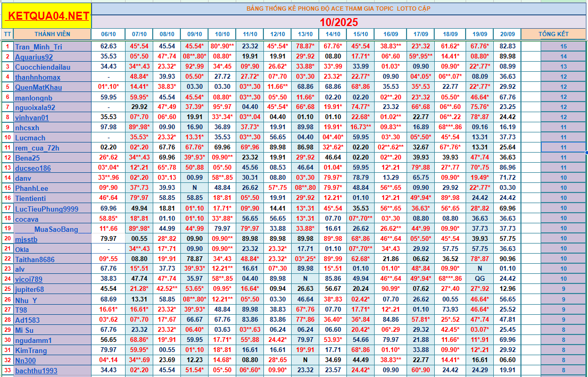Select the TT column header cell
The image size is (588, 377).
(x=7, y=34)
